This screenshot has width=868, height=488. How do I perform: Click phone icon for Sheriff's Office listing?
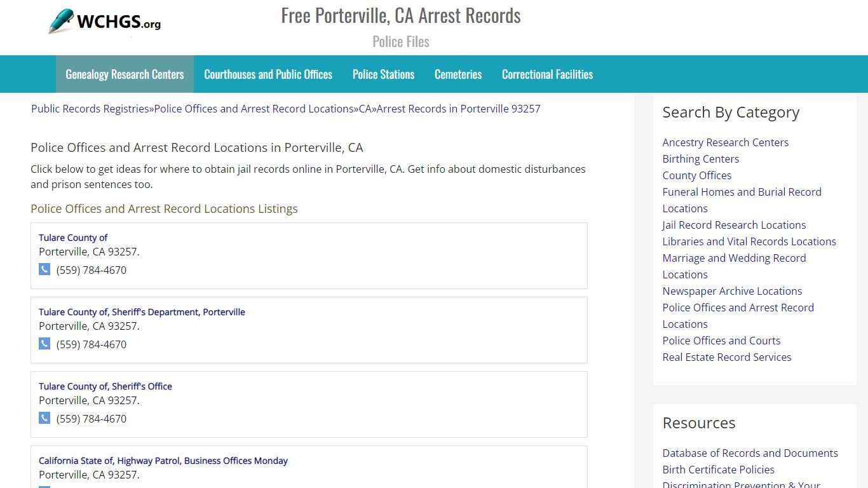(44, 418)
